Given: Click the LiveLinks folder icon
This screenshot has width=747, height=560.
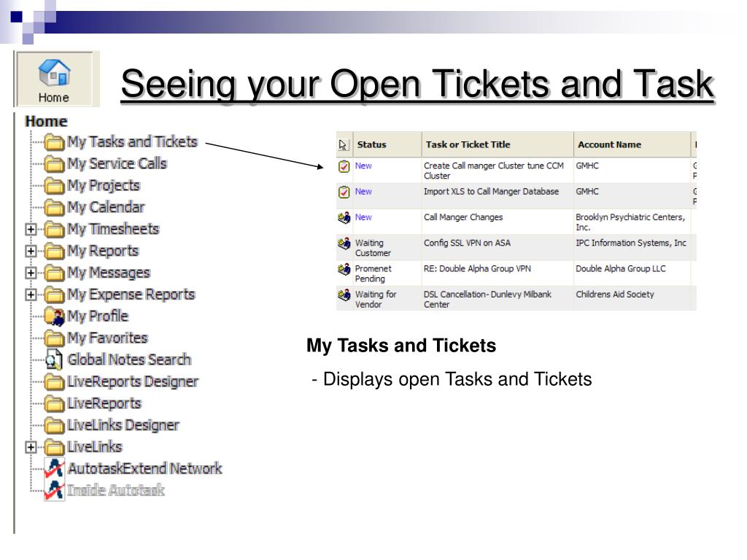Looking at the screenshot, I should [54, 447].
